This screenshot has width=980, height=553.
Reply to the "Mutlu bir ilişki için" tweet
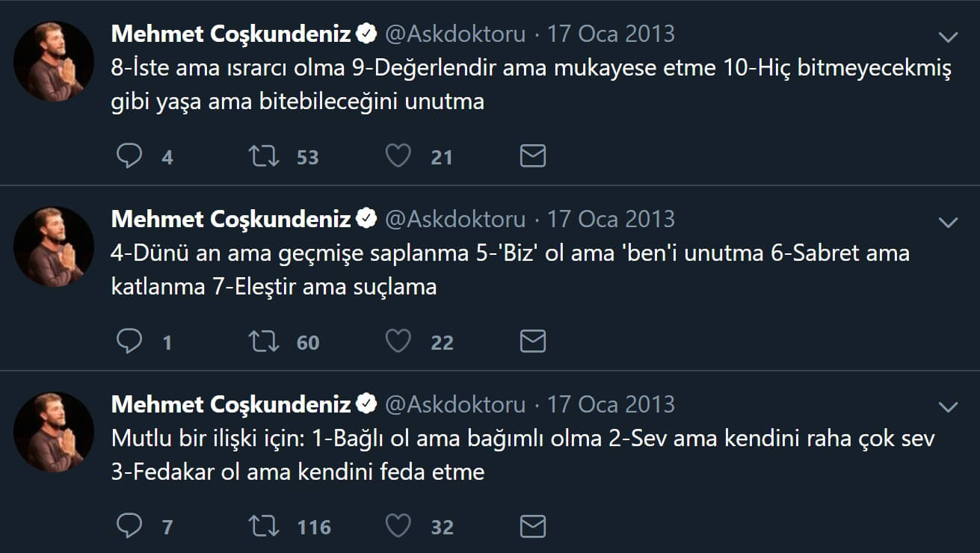pos(130,527)
